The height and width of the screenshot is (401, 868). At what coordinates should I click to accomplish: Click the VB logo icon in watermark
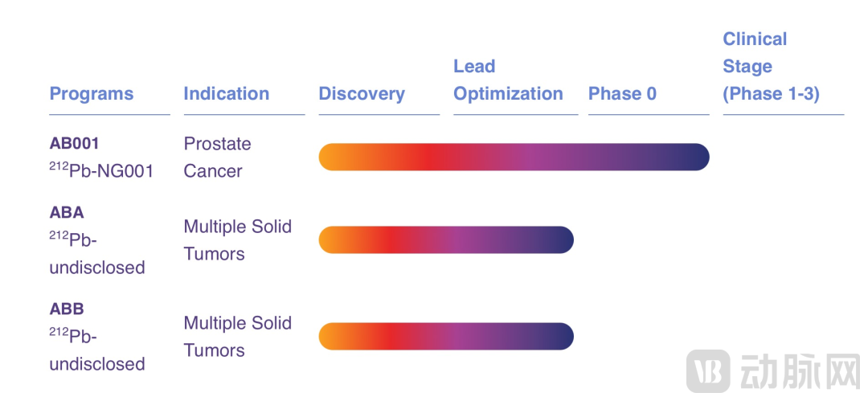(x=708, y=372)
